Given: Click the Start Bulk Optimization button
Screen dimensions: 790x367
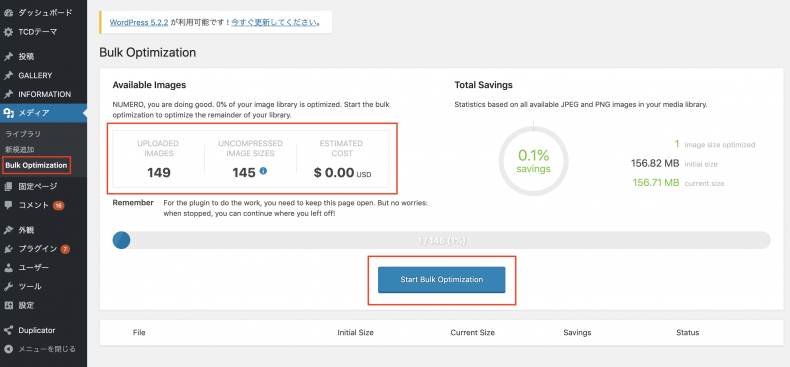Looking at the screenshot, I should coord(441,280).
